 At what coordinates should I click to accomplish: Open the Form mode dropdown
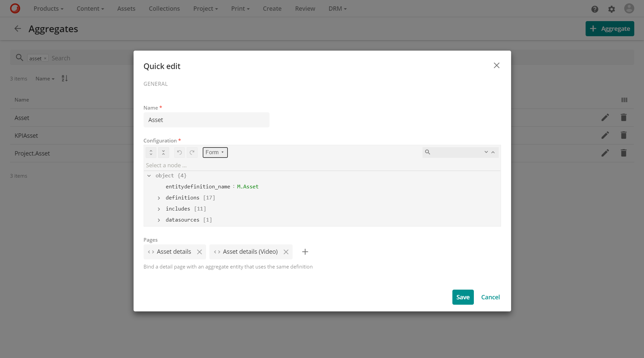[x=215, y=153]
